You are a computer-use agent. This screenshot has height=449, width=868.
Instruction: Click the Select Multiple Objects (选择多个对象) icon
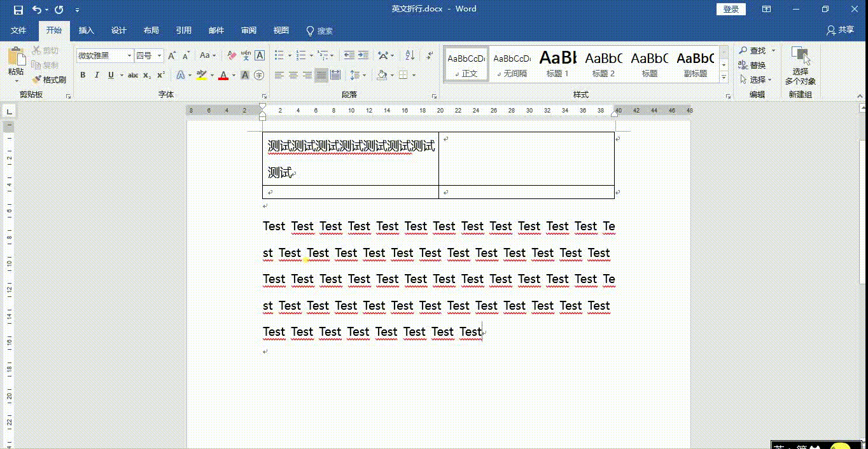click(800, 57)
